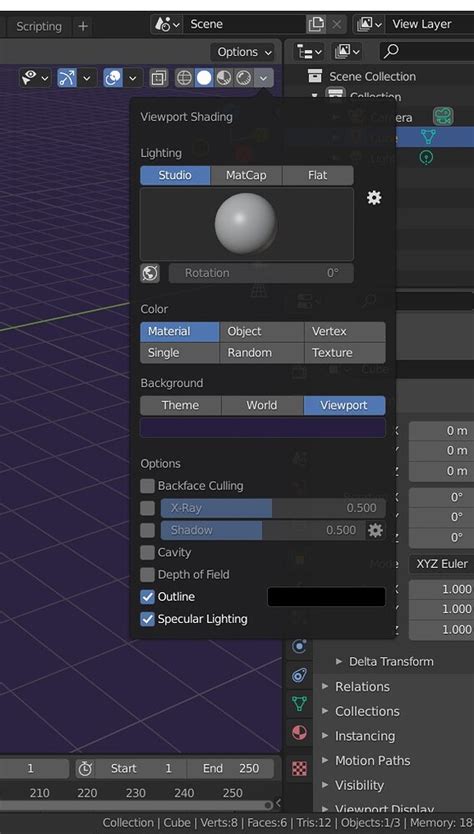Select rendered viewport shading mode
This screenshot has height=834, width=474.
243,78
